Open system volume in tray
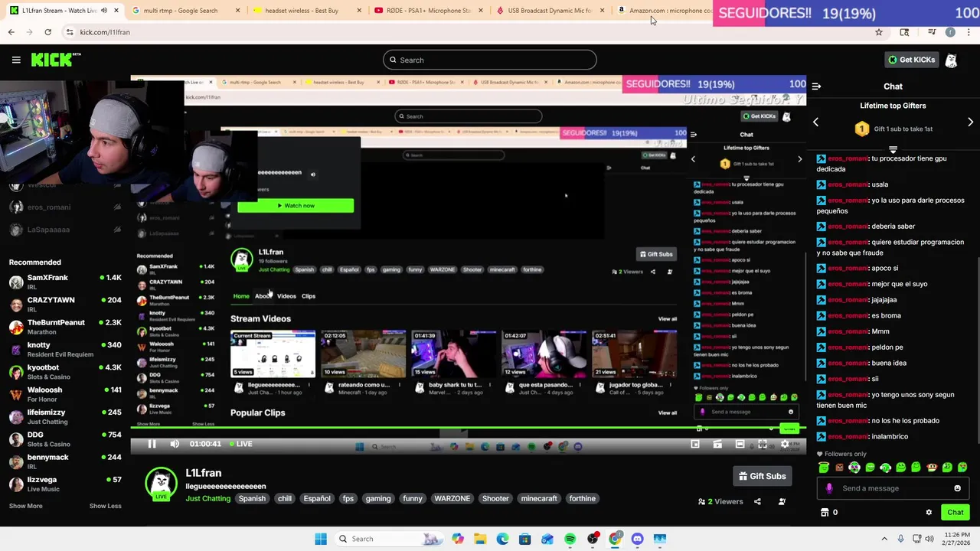 pyautogui.click(x=931, y=539)
